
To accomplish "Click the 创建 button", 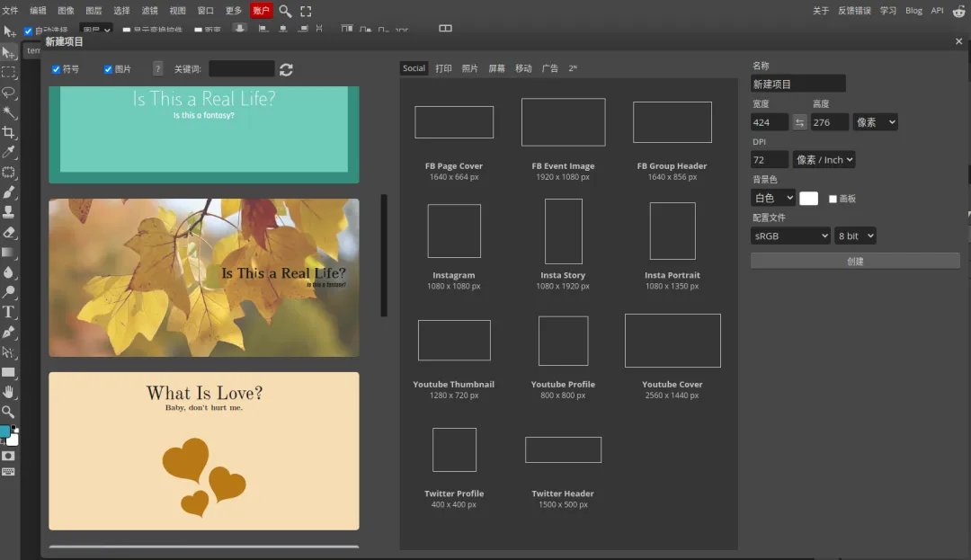I will [855, 262].
